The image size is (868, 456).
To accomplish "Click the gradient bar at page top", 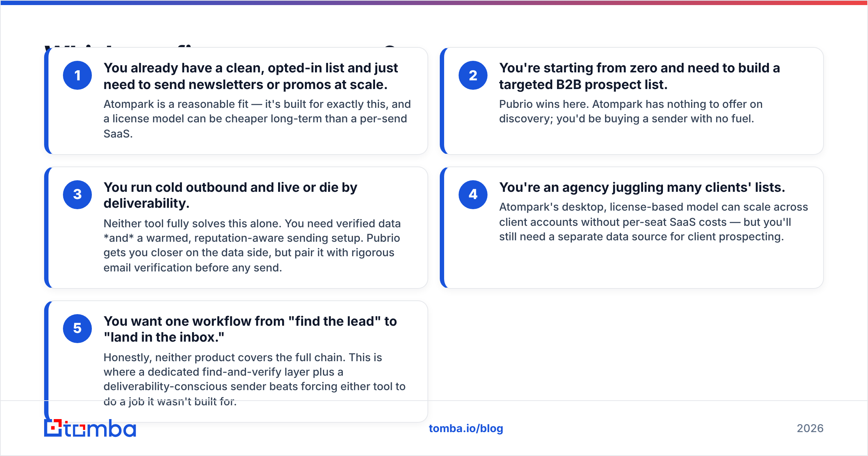I will coord(434,2).
